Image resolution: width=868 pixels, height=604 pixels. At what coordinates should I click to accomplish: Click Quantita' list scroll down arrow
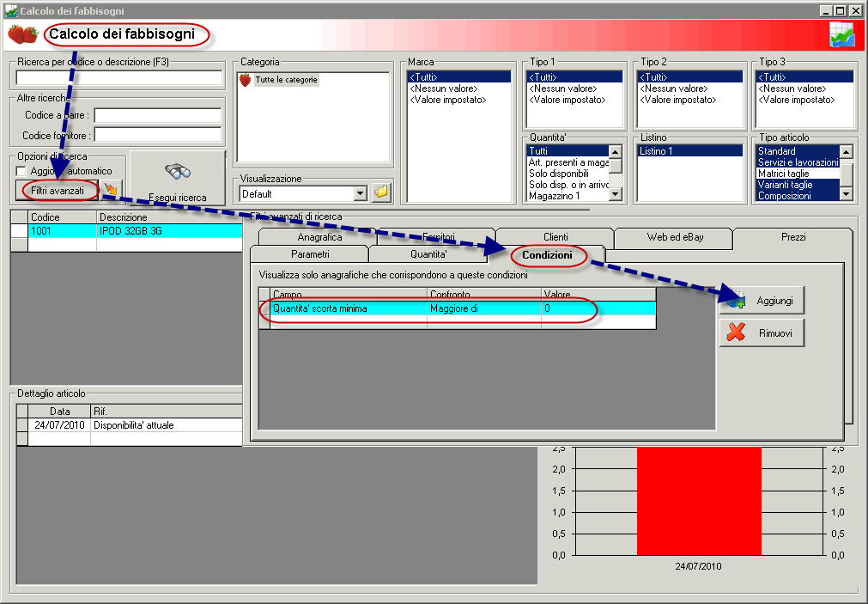point(615,194)
